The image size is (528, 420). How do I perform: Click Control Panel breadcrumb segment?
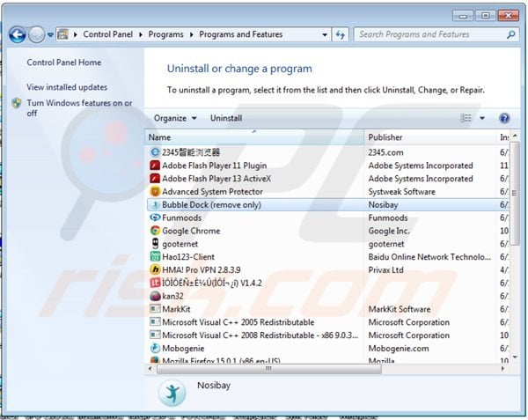point(107,34)
